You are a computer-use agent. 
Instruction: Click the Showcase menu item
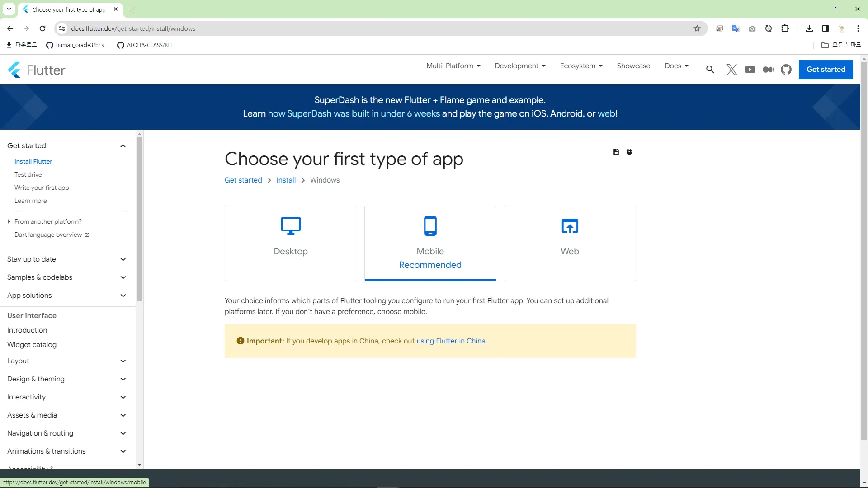click(633, 66)
